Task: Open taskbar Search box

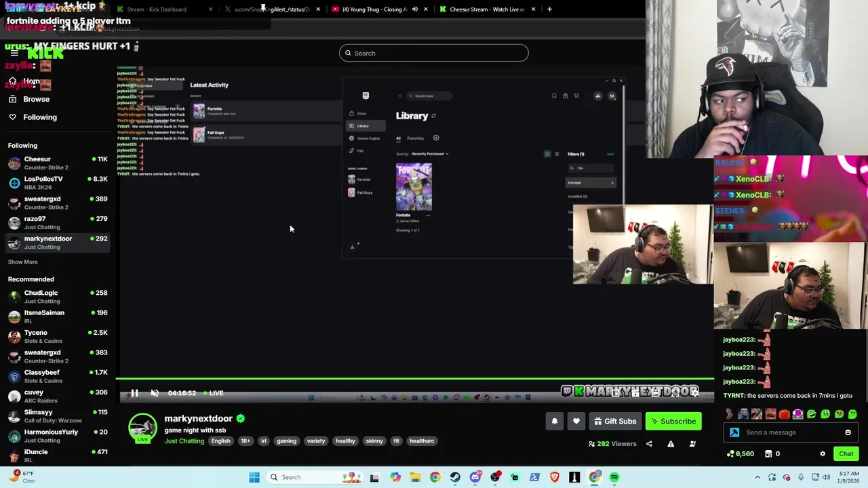Action: pyautogui.click(x=314, y=477)
